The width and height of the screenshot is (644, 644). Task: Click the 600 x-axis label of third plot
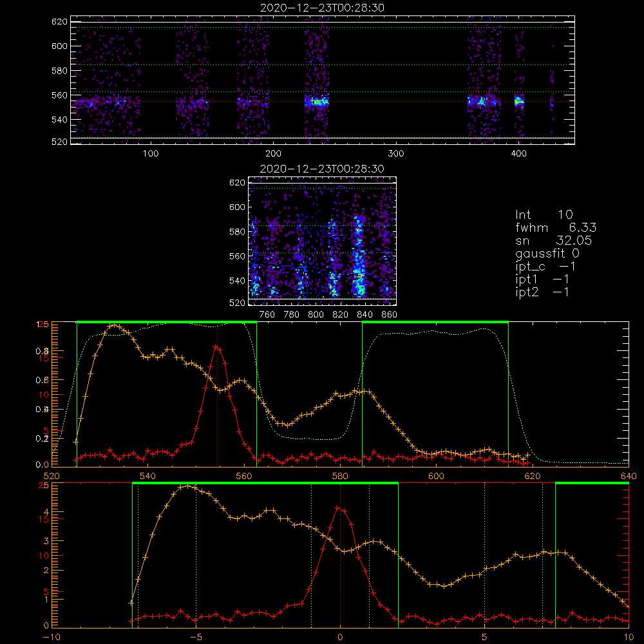[x=436, y=477]
